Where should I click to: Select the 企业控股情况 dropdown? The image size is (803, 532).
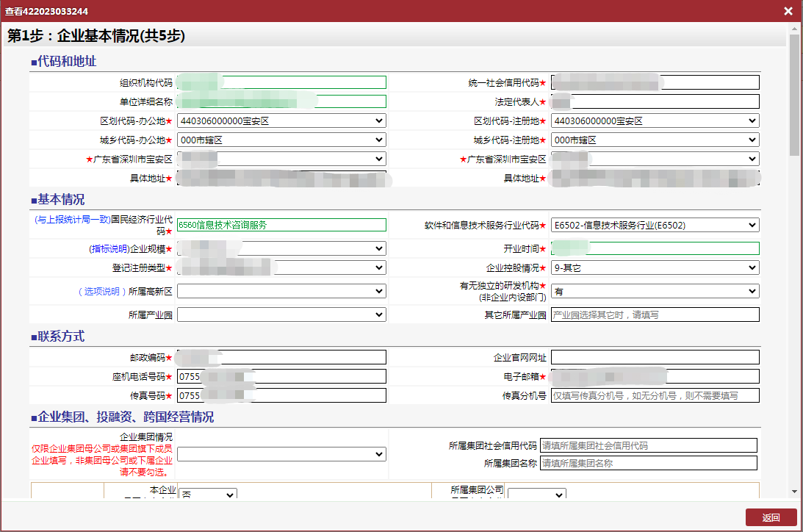tap(655, 267)
